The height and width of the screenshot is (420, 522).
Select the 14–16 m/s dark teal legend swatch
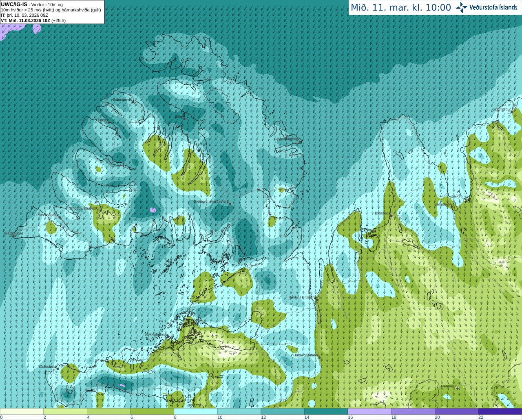pyautogui.click(x=326, y=411)
